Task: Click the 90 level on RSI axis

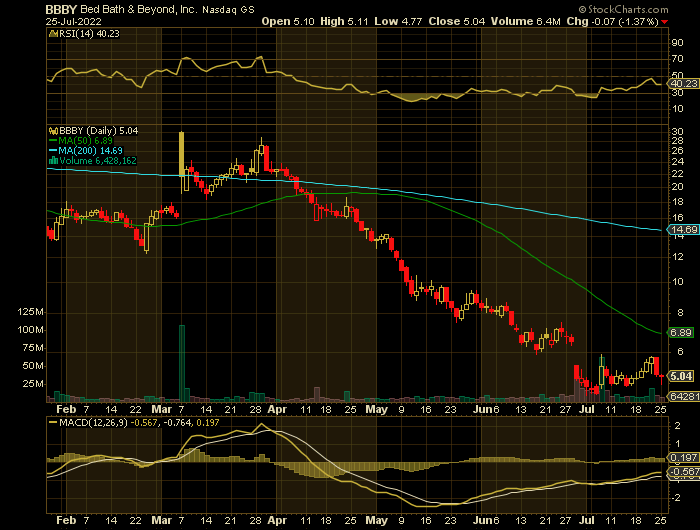Action: point(677,43)
